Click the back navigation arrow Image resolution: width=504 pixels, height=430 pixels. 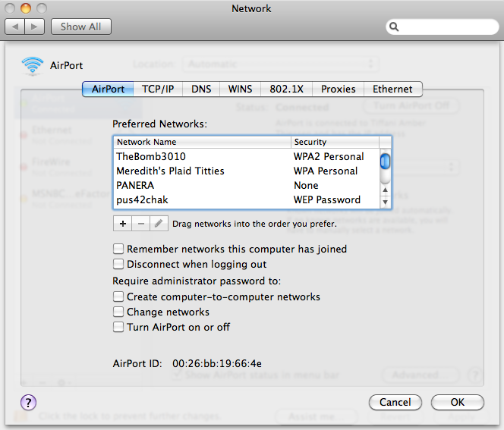[14, 27]
